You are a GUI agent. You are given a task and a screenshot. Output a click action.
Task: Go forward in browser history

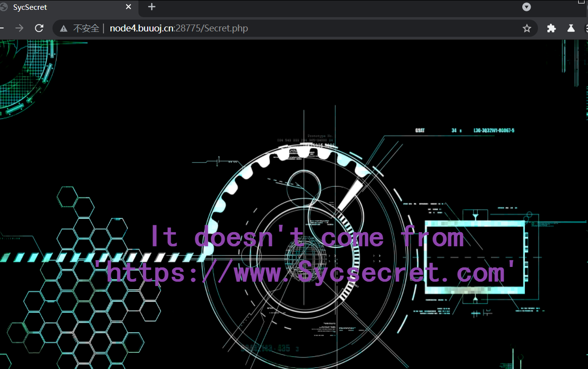point(19,28)
